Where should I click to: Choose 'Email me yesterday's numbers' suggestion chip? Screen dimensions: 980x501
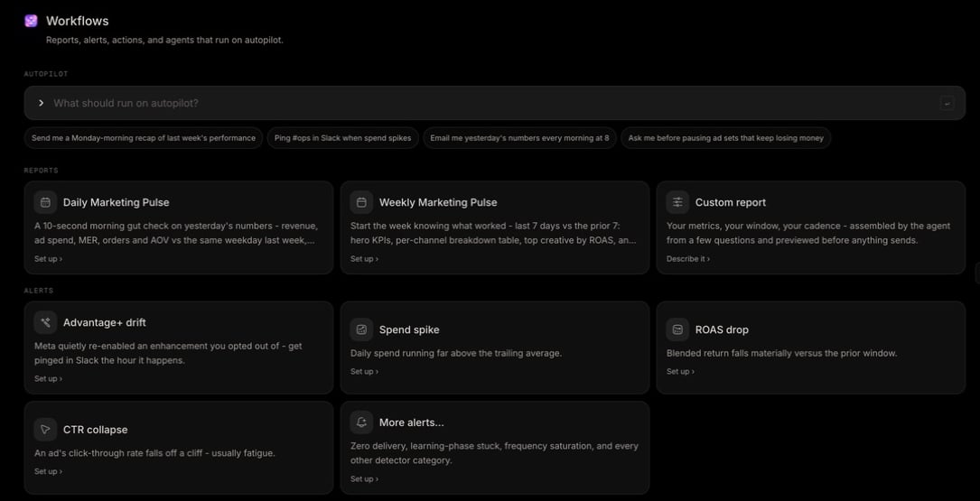[x=519, y=138]
